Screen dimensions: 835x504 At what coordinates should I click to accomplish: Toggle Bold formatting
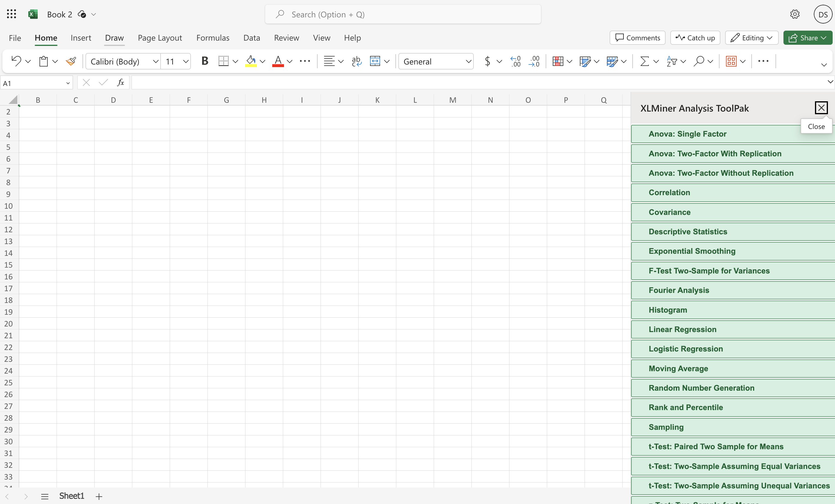click(x=204, y=61)
